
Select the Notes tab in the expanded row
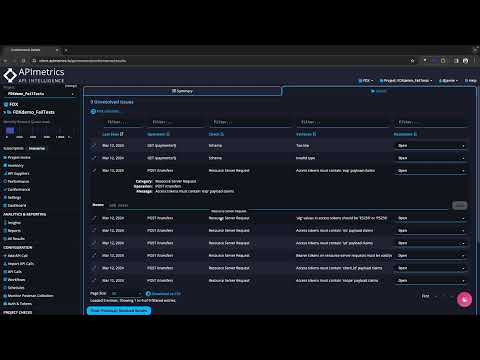tap(98, 205)
